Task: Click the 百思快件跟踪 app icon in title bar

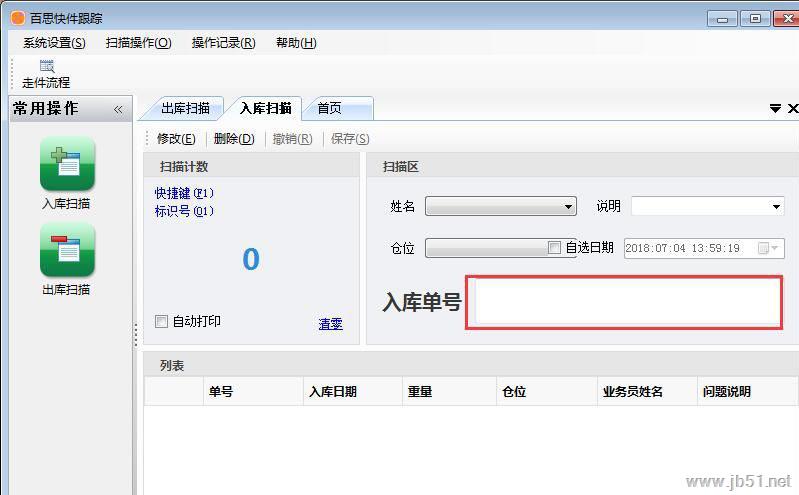Action: tap(18, 18)
